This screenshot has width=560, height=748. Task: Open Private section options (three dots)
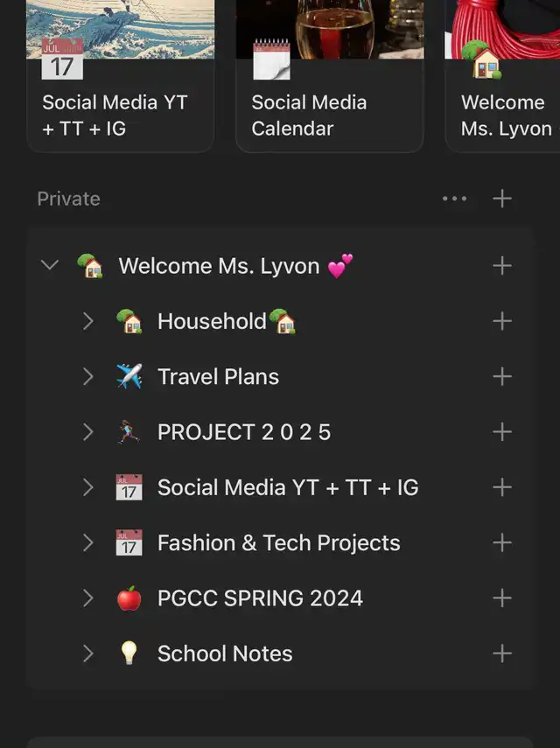click(x=454, y=199)
